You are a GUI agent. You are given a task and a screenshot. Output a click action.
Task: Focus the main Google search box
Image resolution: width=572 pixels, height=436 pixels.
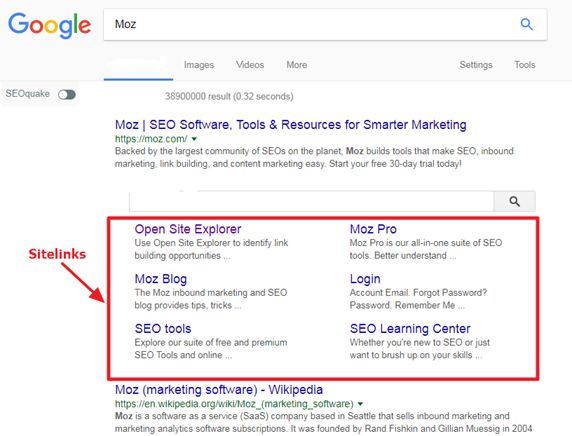click(x=325, y=24)
